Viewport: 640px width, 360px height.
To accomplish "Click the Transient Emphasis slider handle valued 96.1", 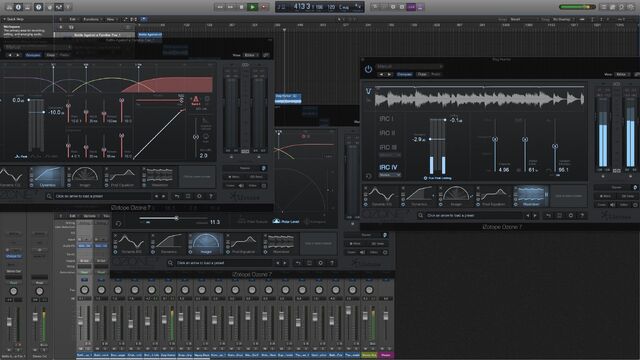I will [x=555, y=146].
